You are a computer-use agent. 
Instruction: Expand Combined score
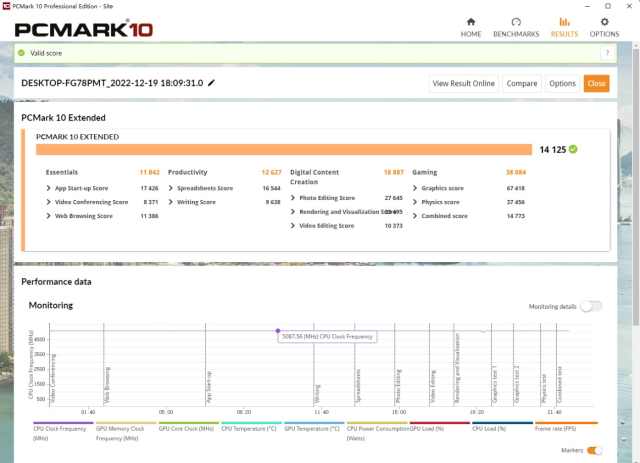pyautogui.click(x=415, y=216)
